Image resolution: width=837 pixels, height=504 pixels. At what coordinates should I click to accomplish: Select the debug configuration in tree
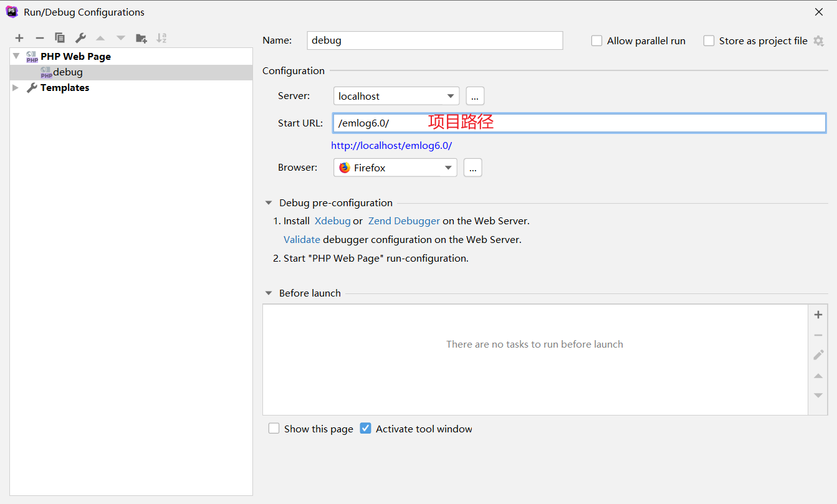tap(131, 72)
